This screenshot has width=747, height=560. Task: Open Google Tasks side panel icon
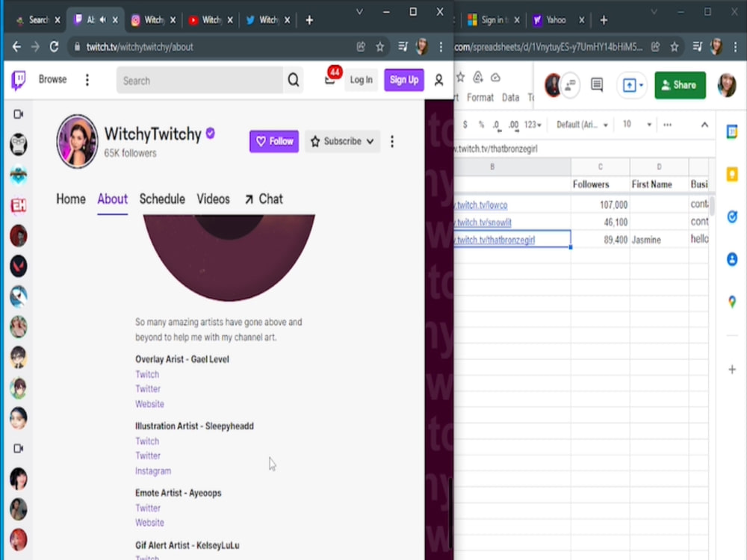point(732,217)
